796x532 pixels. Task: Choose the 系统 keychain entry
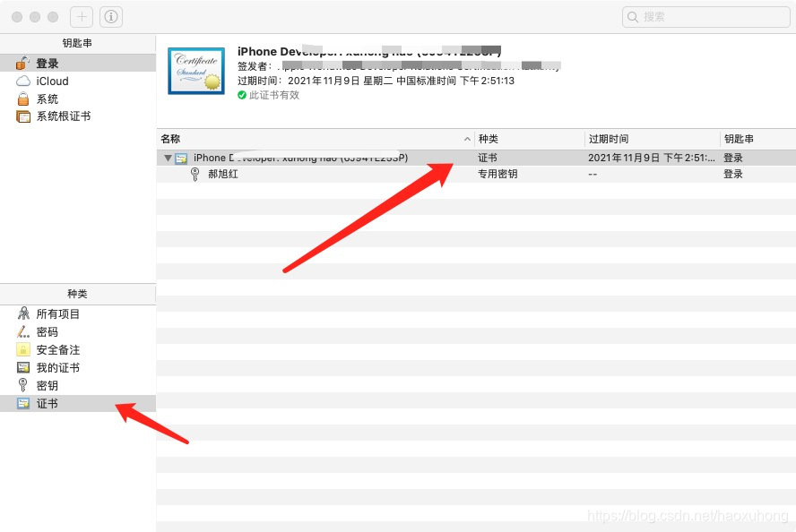pos(78,99)
